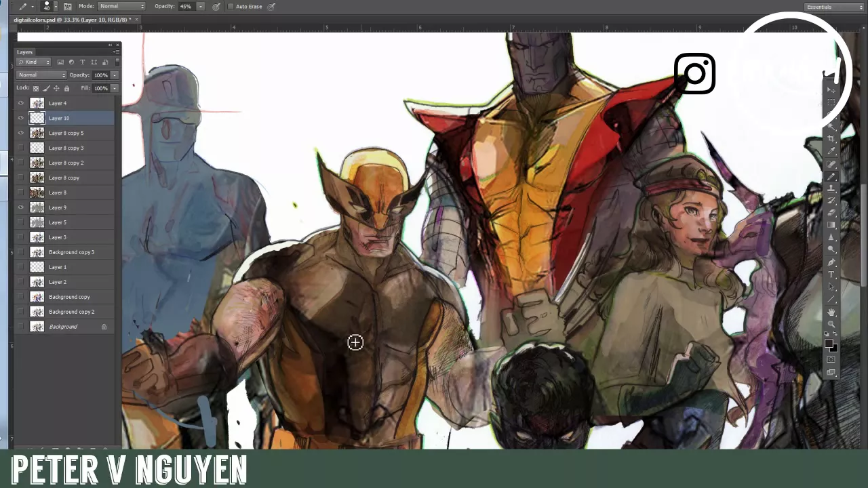Select the Gradient tool

831,225
